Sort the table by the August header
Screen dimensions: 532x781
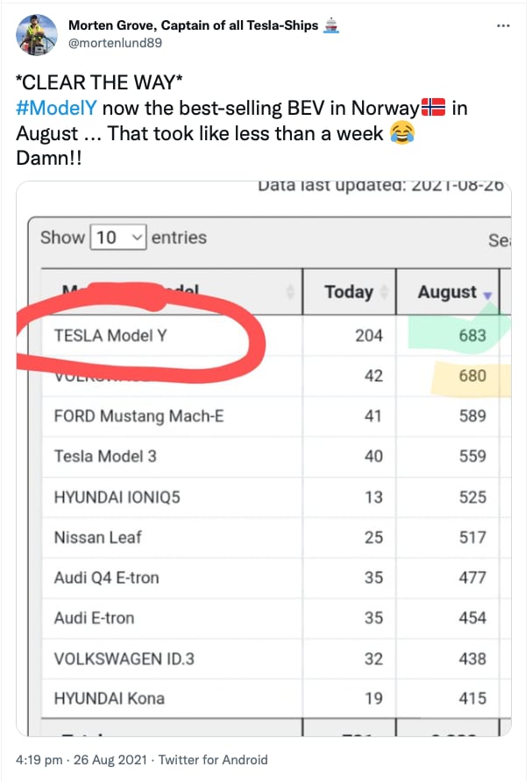coord(447,292)
